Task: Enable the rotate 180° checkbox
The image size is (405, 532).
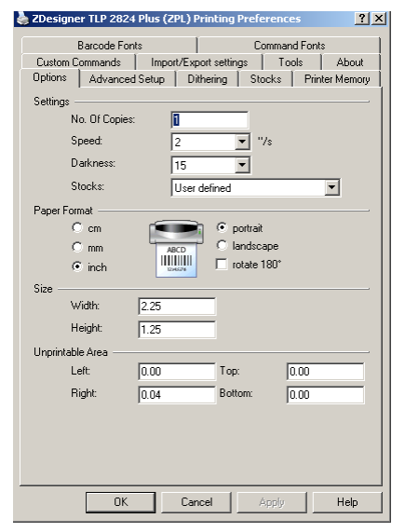Action: pos(222,264)
